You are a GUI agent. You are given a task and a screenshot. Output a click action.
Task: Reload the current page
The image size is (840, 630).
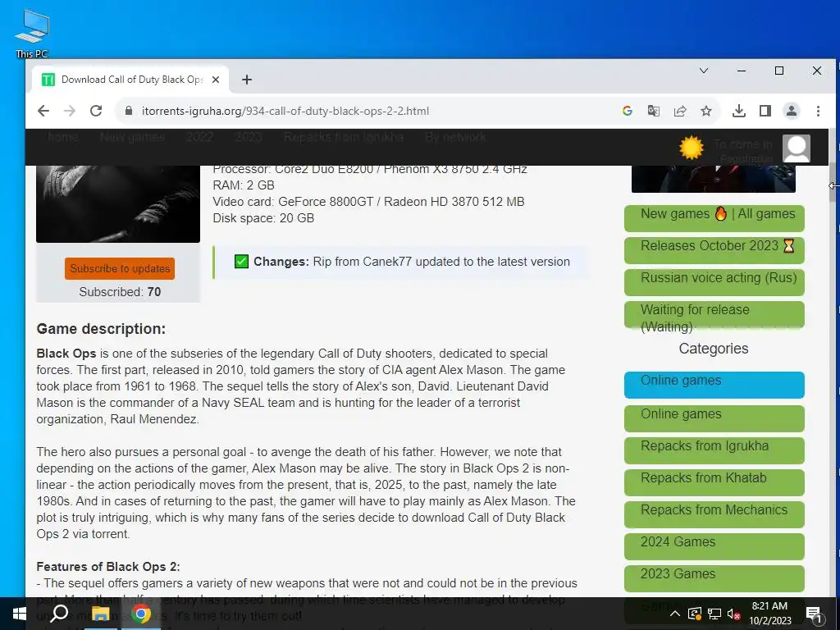point(96,111)
